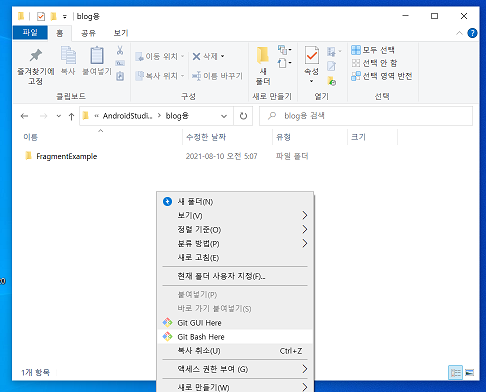Click 선택 안 함 select none
This screenshot has height=392, width=486.
(x=374, y=63)
